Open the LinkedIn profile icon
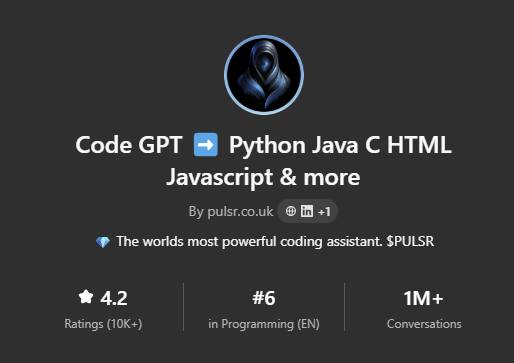This screenshot has height=363, width=514. (307, 211)
